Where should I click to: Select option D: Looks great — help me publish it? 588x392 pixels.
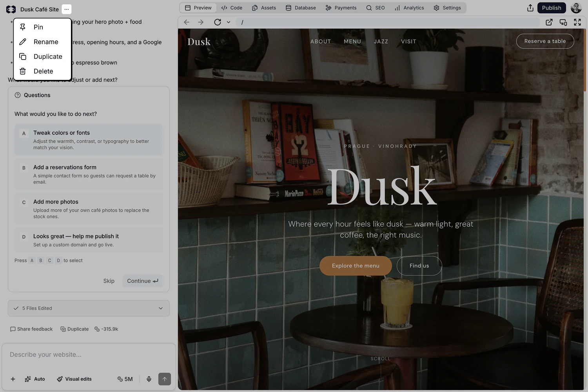click(89, 240)
